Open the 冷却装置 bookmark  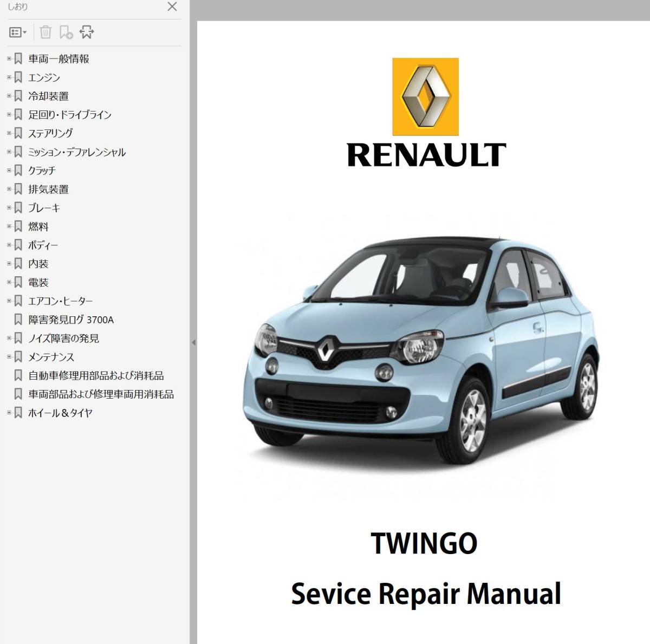pos(48,95)
